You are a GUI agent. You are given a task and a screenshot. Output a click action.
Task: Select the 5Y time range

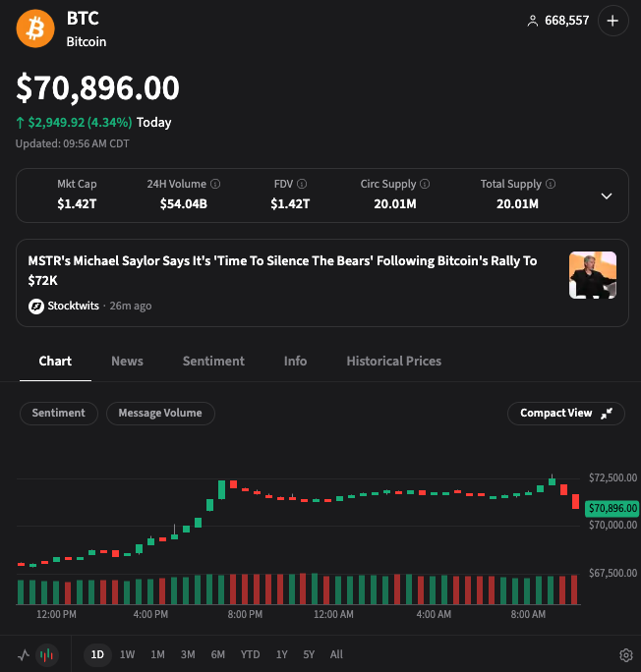tap(309, 654)
